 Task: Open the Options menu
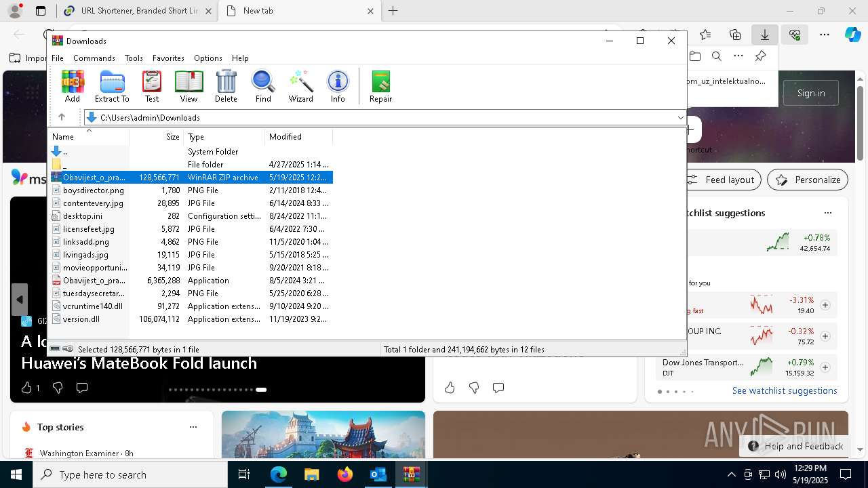(208, 58)
